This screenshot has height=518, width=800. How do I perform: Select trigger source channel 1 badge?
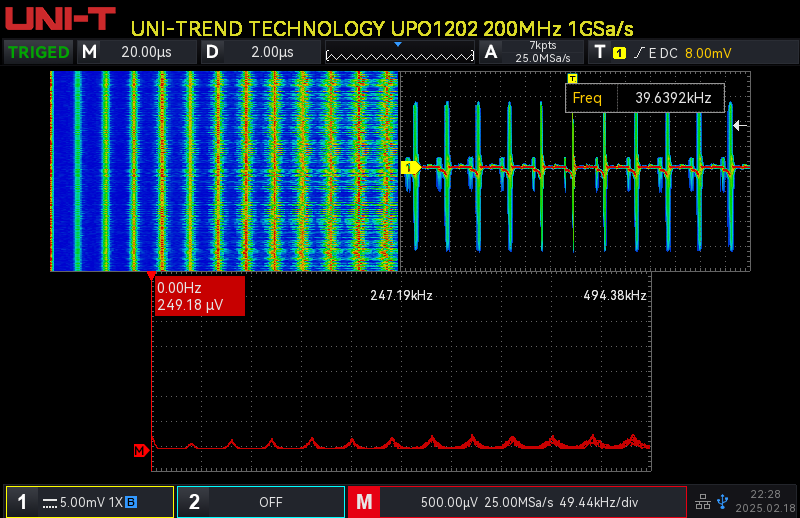coord(619,53)
